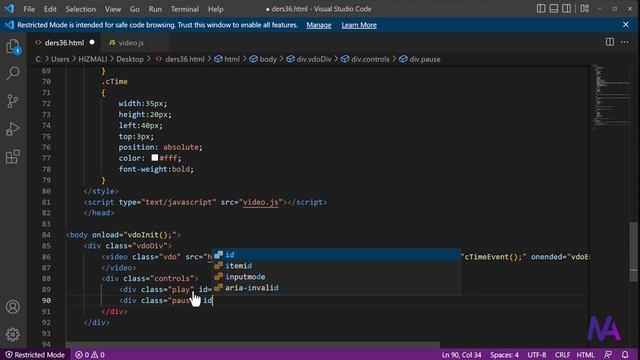This screenshot has width=640, height=360.
Task: Open the Edit menu
Action: tap(50, 9)
